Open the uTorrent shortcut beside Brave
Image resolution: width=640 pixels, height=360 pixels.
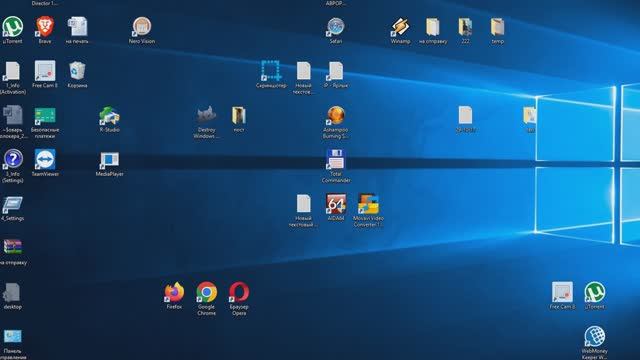click(x=13, y=27)
